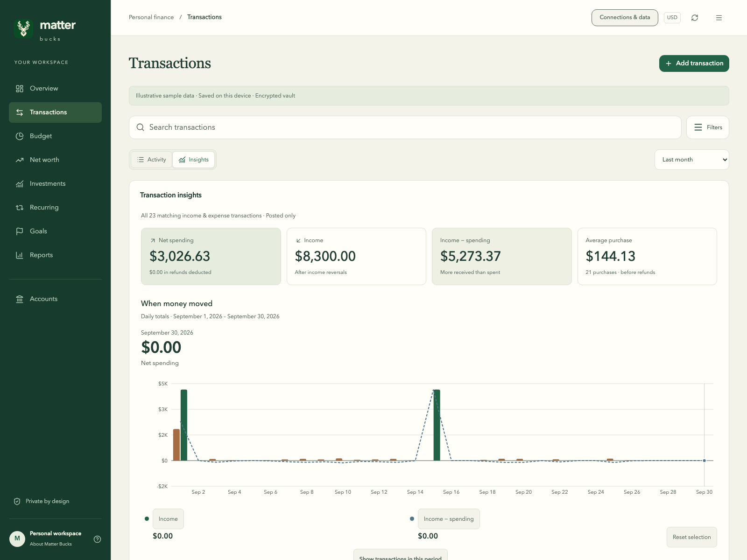
Task: Click the Sep 30 data point marker
Action: tap(705, 461)
